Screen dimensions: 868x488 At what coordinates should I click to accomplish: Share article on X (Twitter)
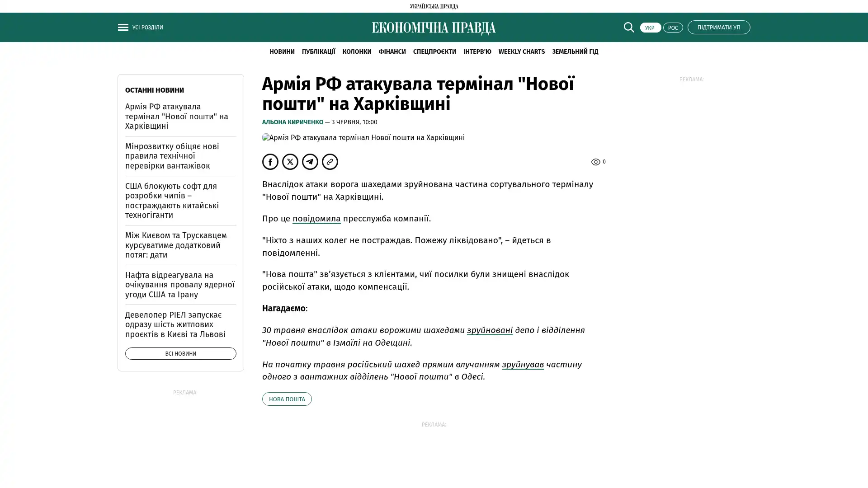pos(290,162)
